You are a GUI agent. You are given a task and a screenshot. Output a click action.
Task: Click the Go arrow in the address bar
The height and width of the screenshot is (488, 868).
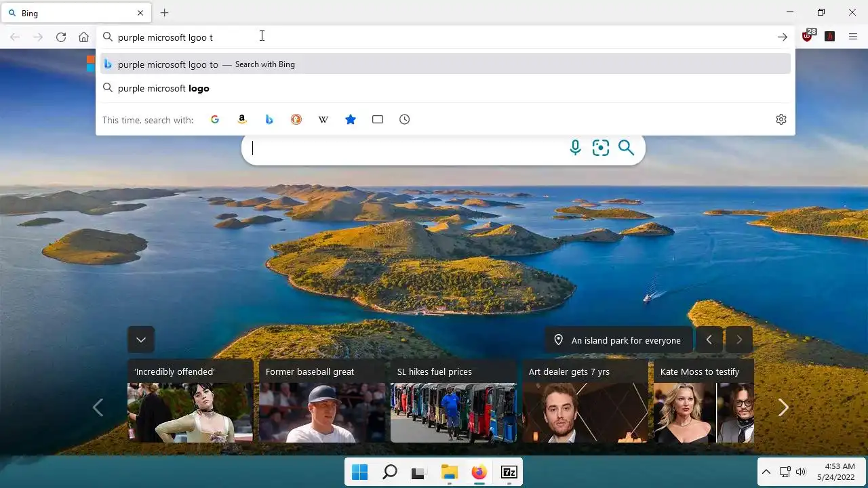(783, 37)
